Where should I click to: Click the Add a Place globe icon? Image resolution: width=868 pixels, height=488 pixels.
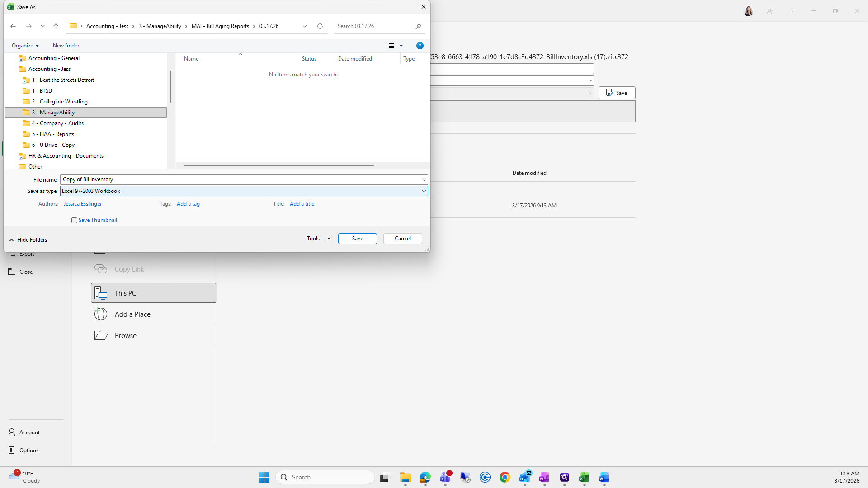tap(100, 314)
